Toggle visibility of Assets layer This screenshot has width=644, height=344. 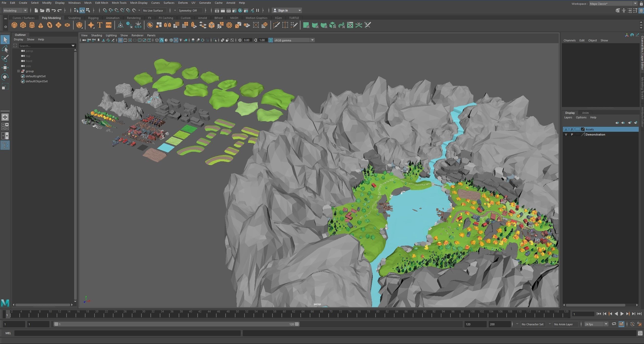[566, 129]
